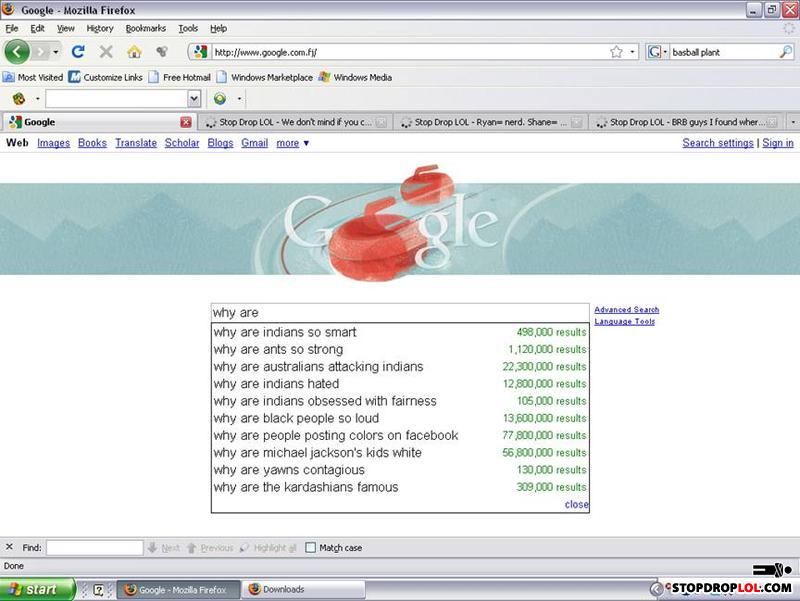The width and height of the screenshot is (800, 601).
Task: Close the suggestions list with 'close'
Action: (577, 505)
